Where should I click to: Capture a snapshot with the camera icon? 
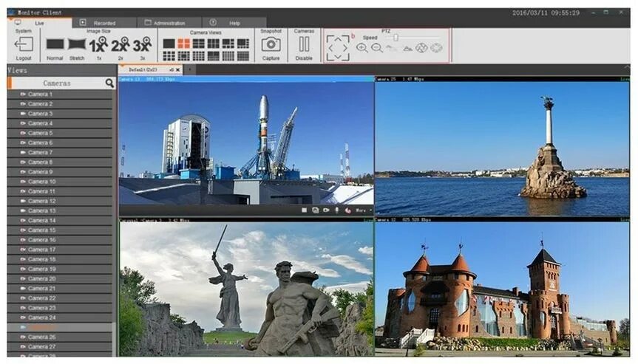tap(271, 44)
